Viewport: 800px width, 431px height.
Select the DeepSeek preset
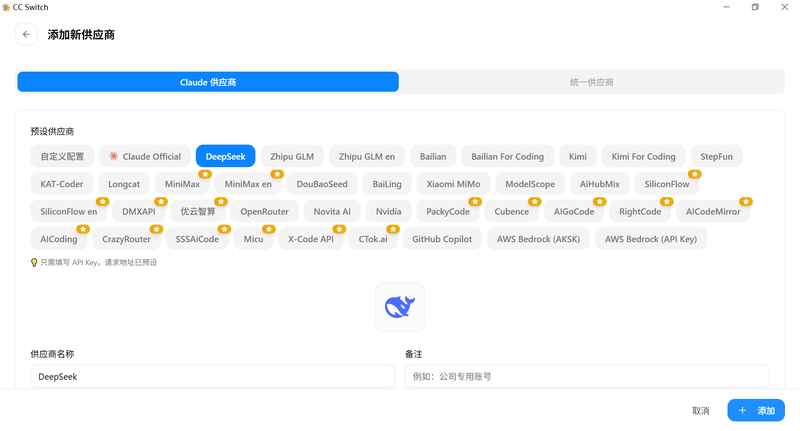[226, 157]
